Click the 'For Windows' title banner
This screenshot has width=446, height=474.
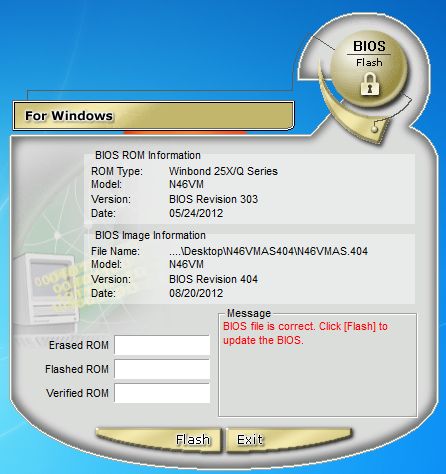[x=153, y=116]
